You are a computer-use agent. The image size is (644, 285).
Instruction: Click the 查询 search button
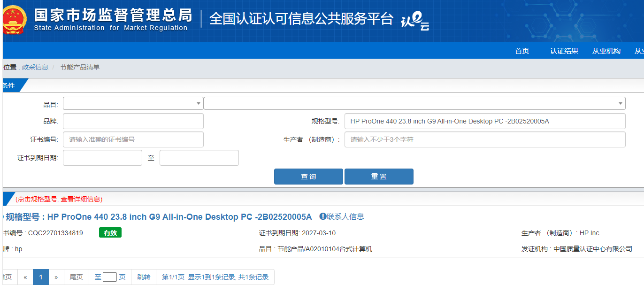coord(308,177)
